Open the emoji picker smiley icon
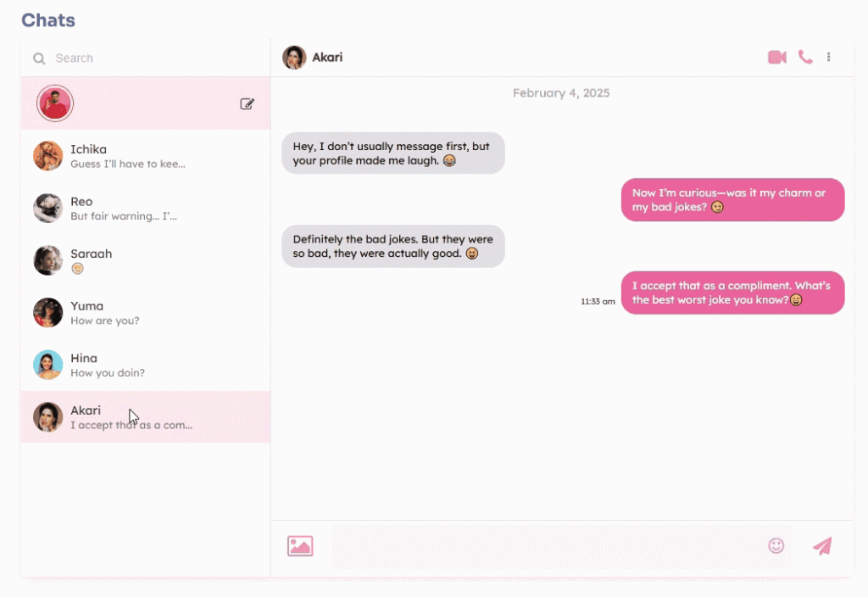Image resolution: width=868 pixels, height=597 pixels. (x=776, y=546)
